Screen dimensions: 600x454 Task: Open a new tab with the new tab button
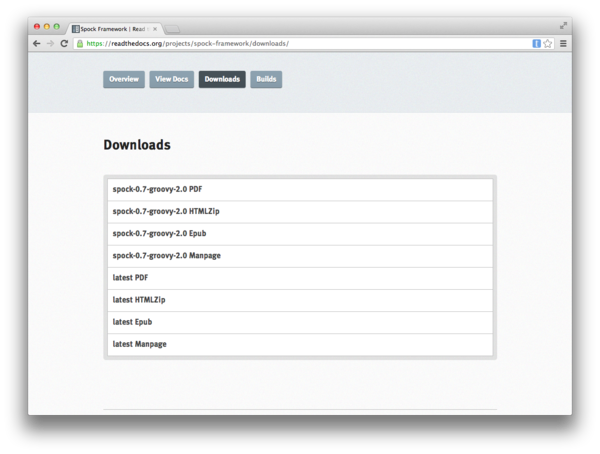[173, 29]
